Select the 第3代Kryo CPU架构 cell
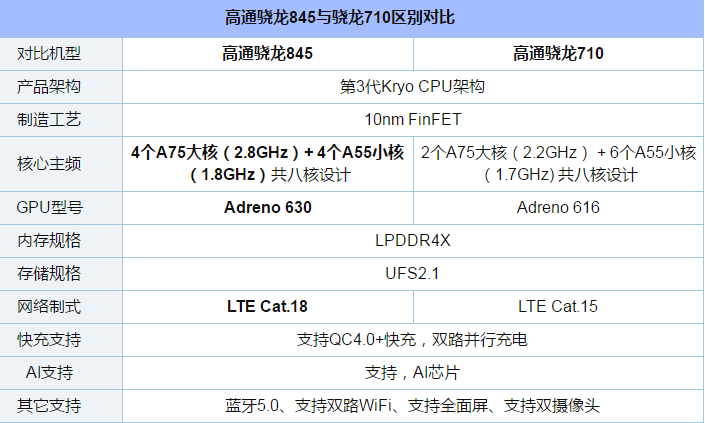 click(413, 87)
